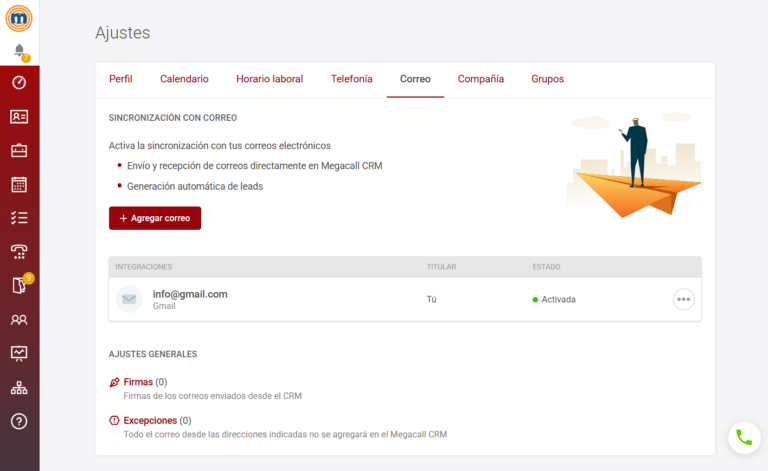The height and width of the screenshot is (471, 768).
Task: Open the team users icon in sidebar
Action: [19, 320]
